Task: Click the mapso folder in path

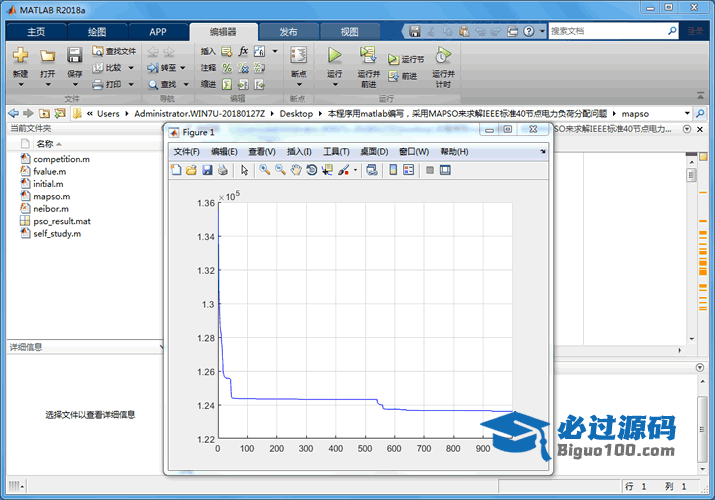Action: (x=635, y=113)
